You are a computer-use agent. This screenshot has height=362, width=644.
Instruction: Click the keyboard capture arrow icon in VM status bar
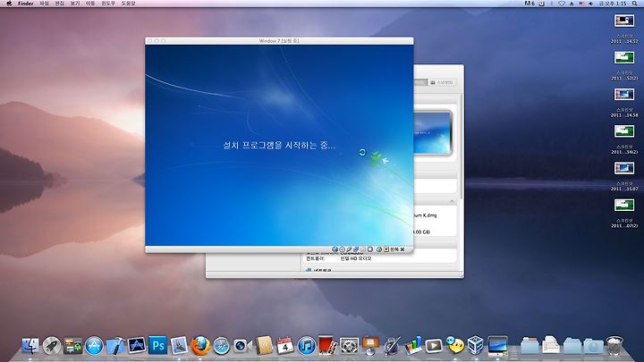point(386,249)
